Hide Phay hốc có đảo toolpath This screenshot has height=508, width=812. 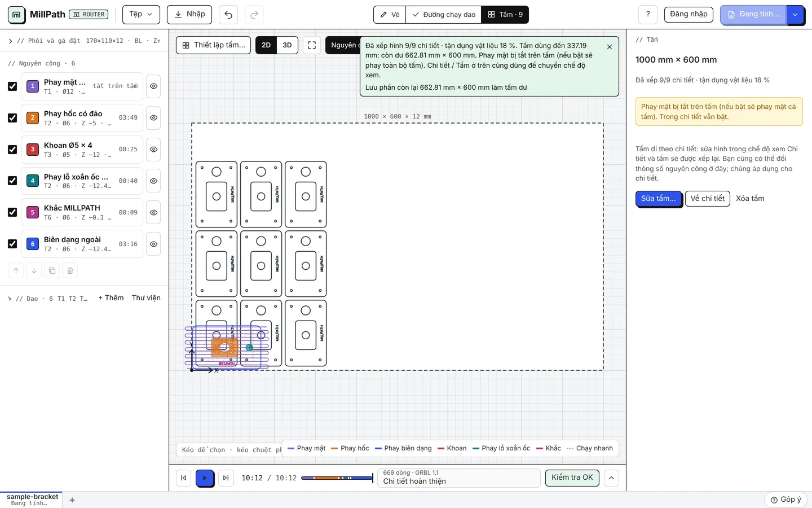[153, 118]
